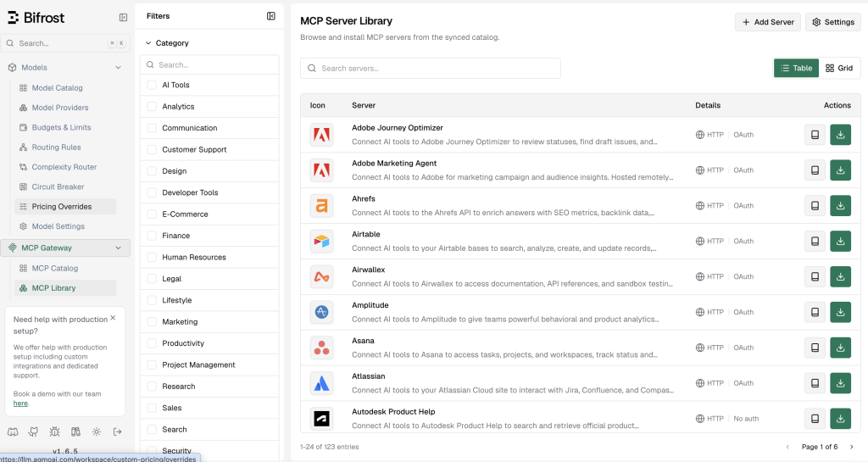868x462 pixels.
Task: Install the Atlassian server
Action: pos(840,383)
